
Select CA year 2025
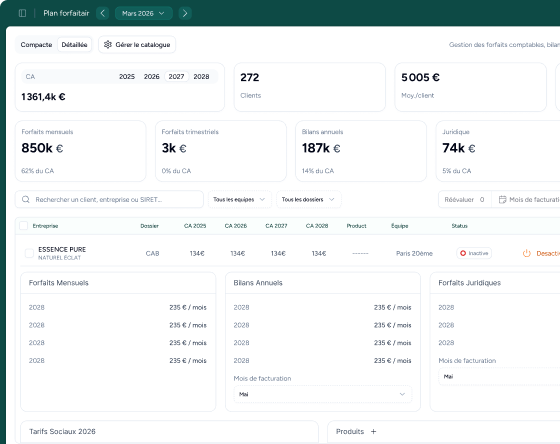point(127,77)
